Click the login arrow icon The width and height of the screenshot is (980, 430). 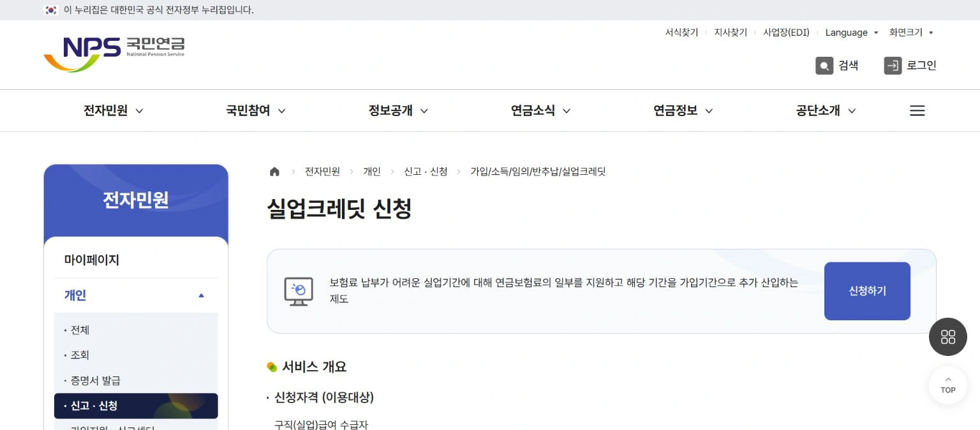893,66
